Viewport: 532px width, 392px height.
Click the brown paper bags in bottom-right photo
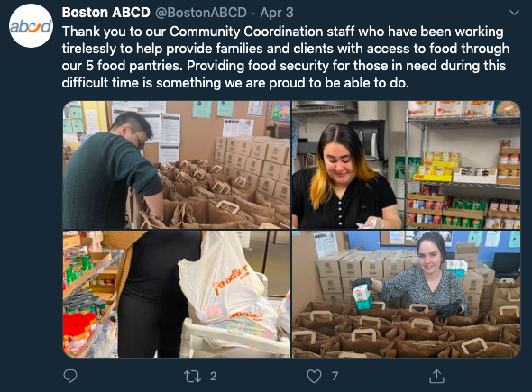coord(406,333)
